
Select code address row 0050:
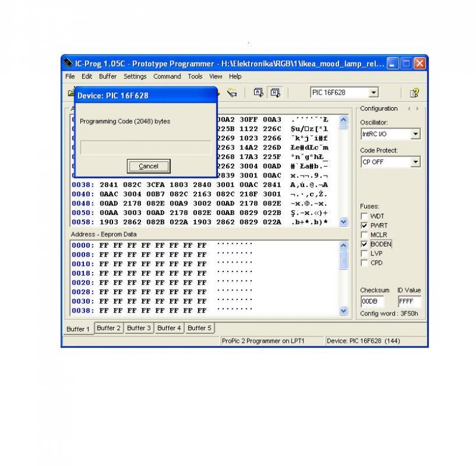tap(83, 212)
